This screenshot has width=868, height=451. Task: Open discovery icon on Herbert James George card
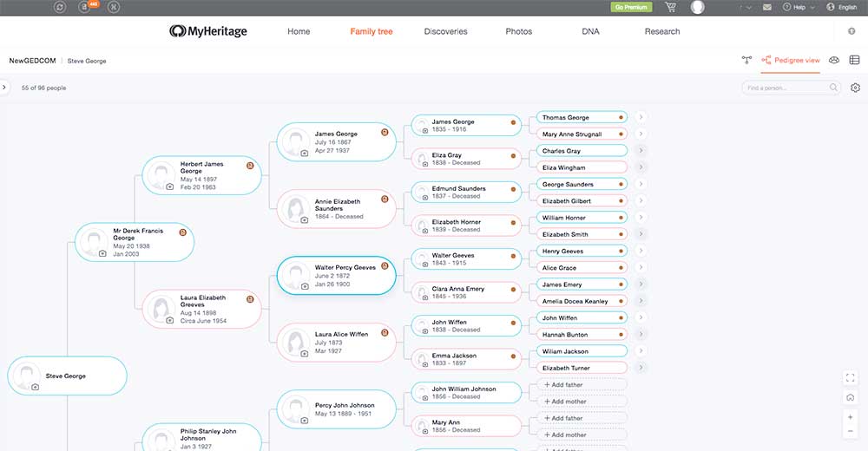[250, 166]
